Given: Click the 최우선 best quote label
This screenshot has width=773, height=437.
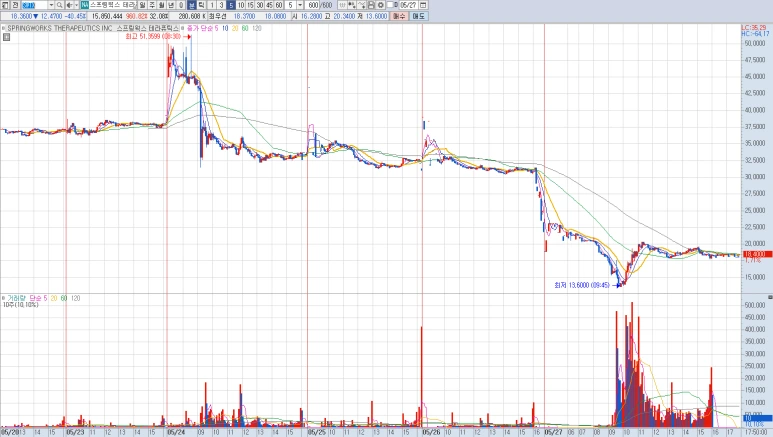Looking at the screenshot, I should (218, 16).
